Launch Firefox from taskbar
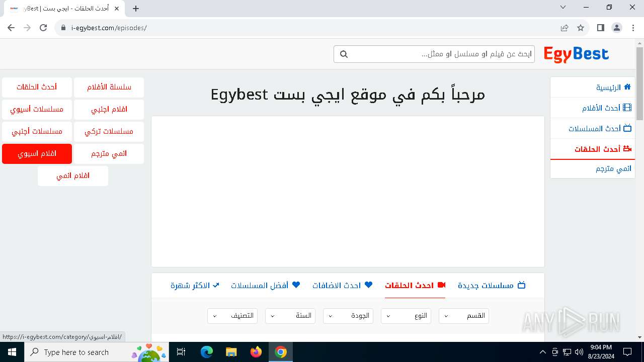644x362 pixels. tap(256, 352)
